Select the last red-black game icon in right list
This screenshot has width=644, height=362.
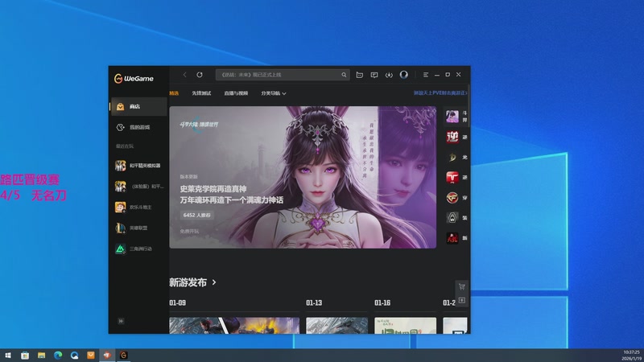click(x=452, y=238)
